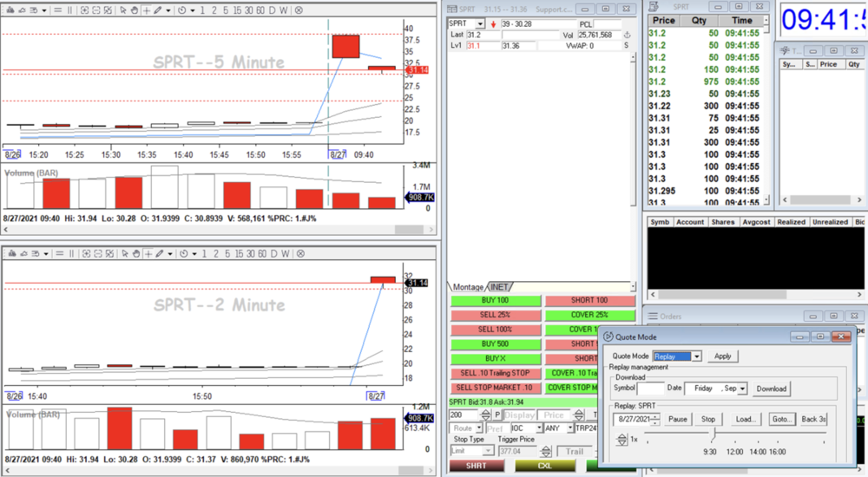Click the Back 3s button

point(814,420)
